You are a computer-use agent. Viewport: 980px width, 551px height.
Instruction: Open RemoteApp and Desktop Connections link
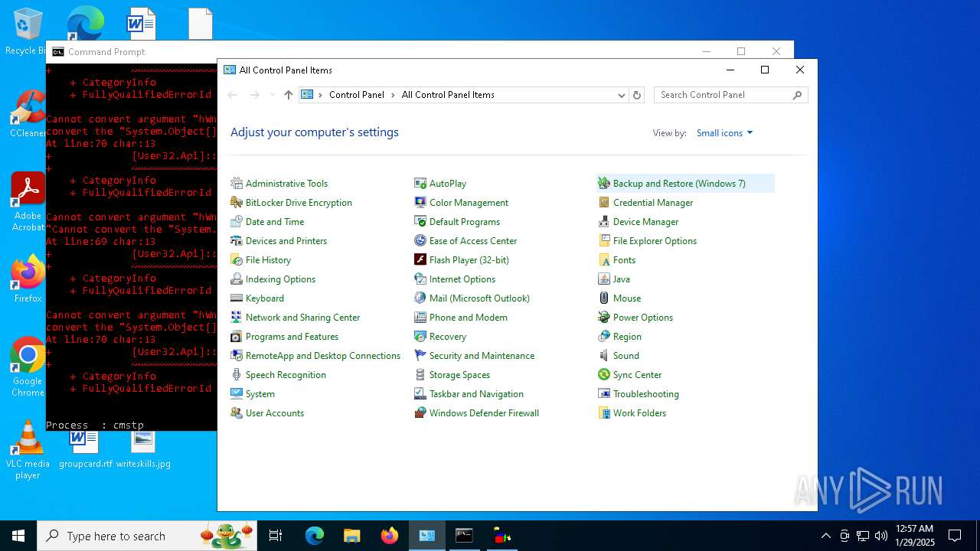[x=322, y=356]
